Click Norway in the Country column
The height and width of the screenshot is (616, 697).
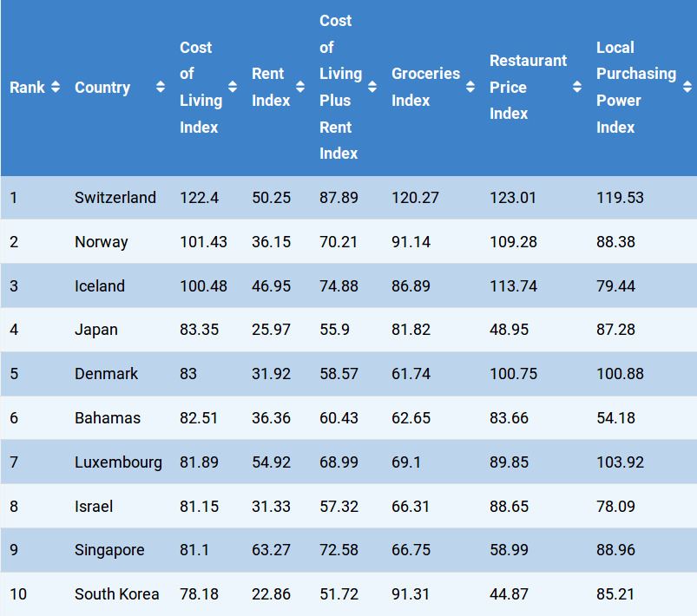point(102,242)
